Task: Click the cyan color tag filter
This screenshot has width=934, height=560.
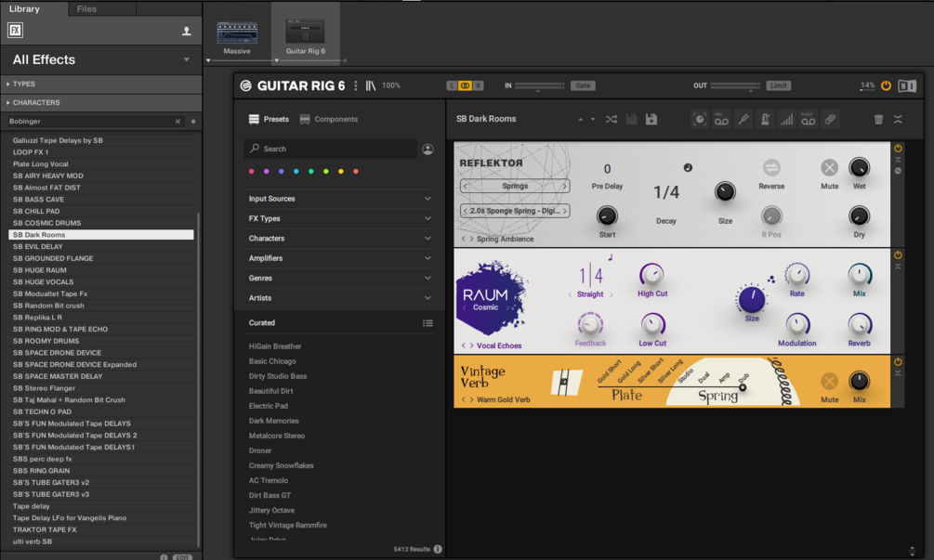Action: [x=296, y=172]
